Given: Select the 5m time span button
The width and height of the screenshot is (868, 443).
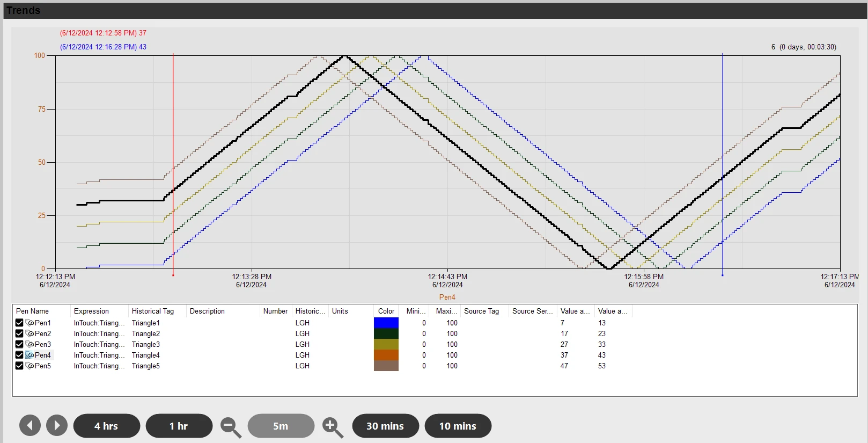Looking at the screenshot, I should [x=281, y=426].
